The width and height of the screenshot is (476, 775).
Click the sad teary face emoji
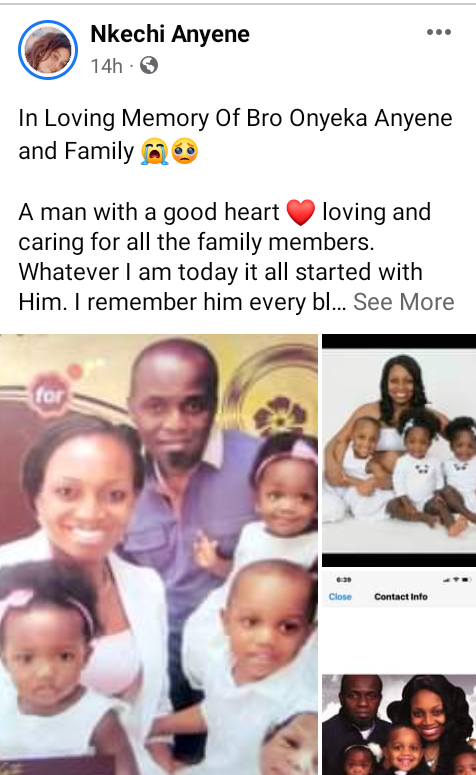pos(185,151)
